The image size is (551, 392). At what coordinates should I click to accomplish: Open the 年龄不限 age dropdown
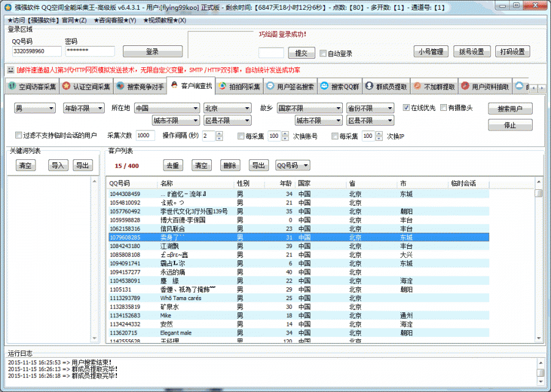pyautogui.click(x=84, y=108)
